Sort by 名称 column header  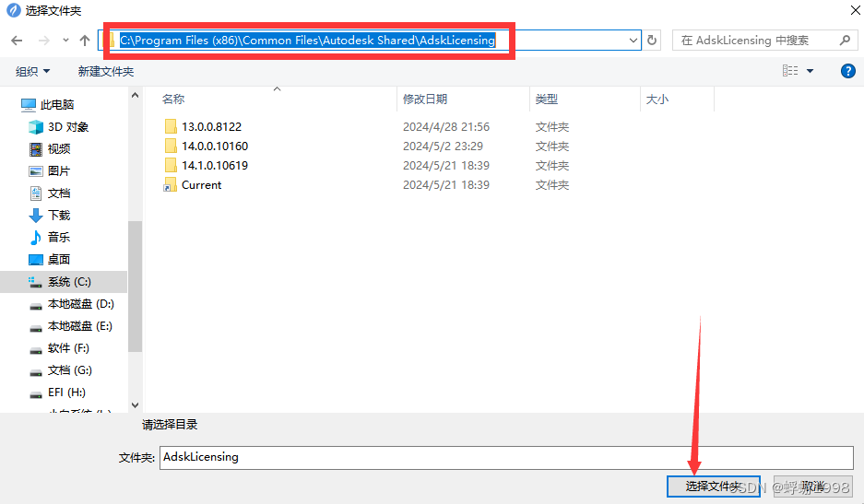click(173, 100)
